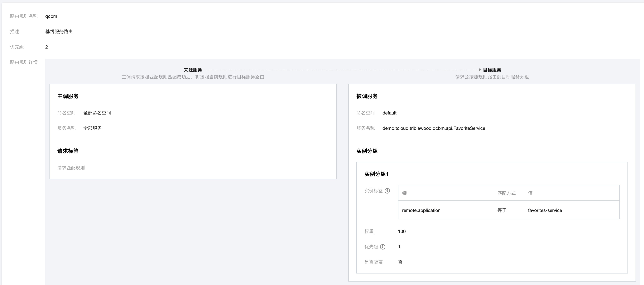Click the 全部服务 value
Image resolution: width=644 pixels, height=285 pixels.
click(x=93, y=128)
